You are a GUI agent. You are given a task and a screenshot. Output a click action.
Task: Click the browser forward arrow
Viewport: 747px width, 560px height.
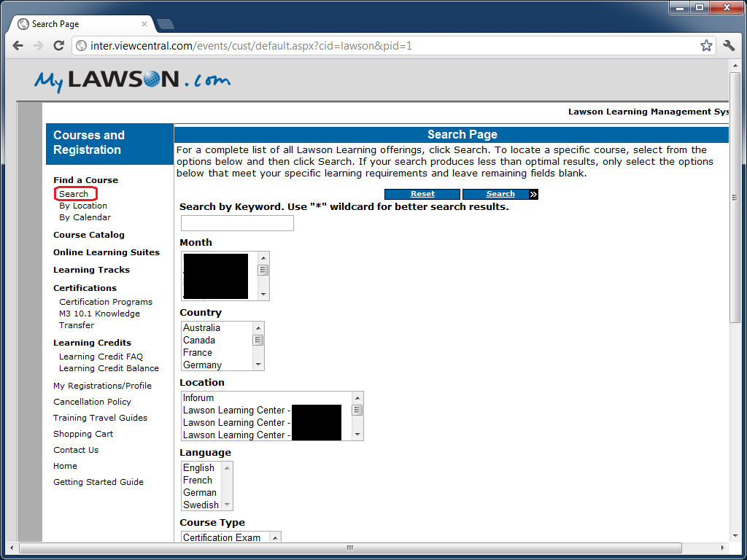39,46
